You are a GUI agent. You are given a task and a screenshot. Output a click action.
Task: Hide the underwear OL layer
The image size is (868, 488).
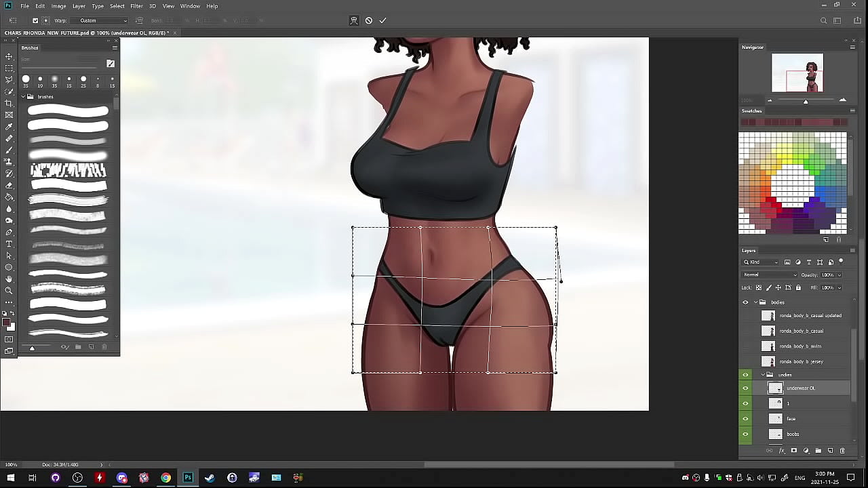(745, 388)
